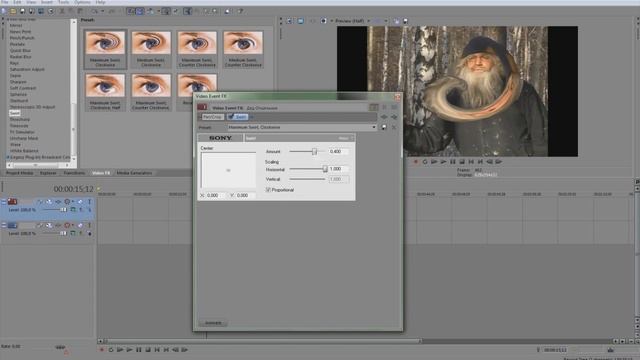
Task: Delete preset icon next to Preset dropdown
Action: point(394,127)
